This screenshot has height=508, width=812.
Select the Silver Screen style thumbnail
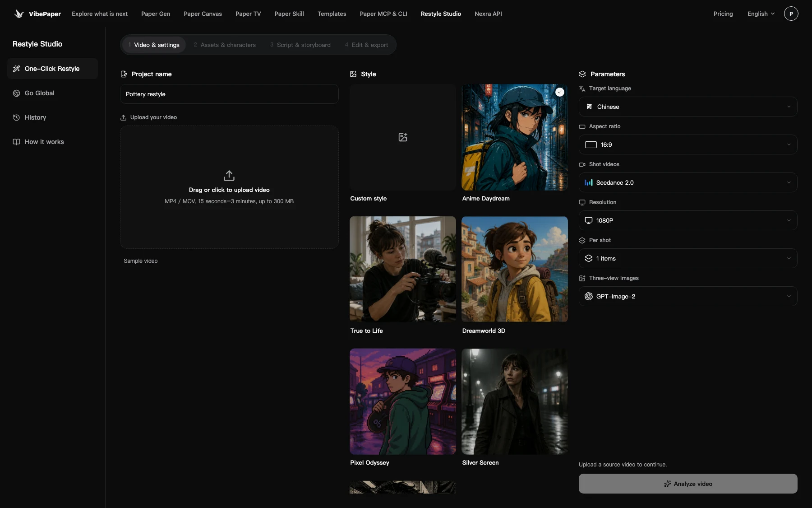[x=515, y=401]
